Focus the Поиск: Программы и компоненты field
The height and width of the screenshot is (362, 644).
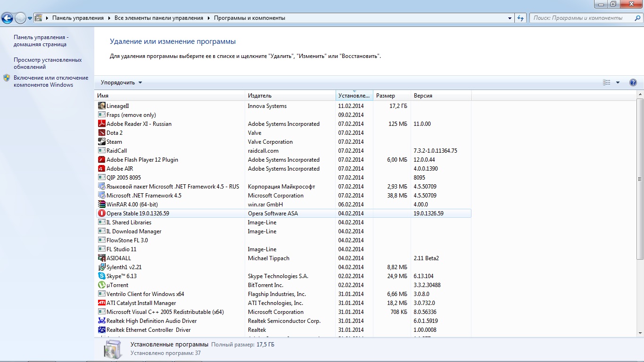[x=585, y=18]
